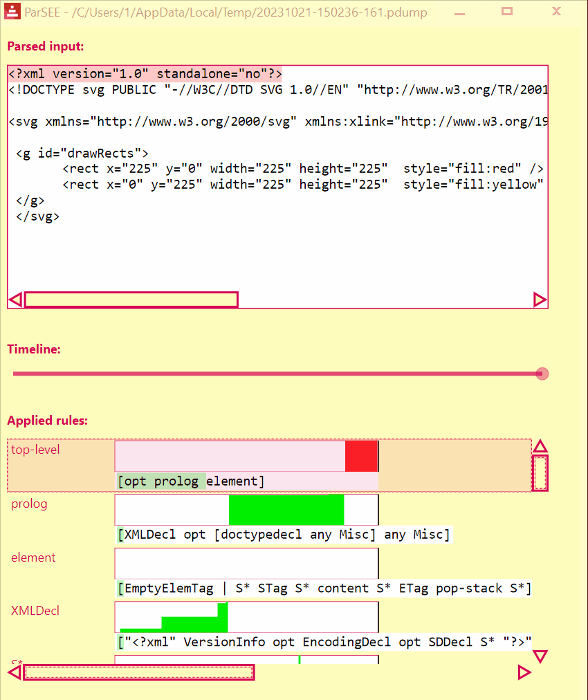Click the applied rules vertical scrollbar thumb
The width and height of the screenshot is (588, 700).
(x=540, y=473)
